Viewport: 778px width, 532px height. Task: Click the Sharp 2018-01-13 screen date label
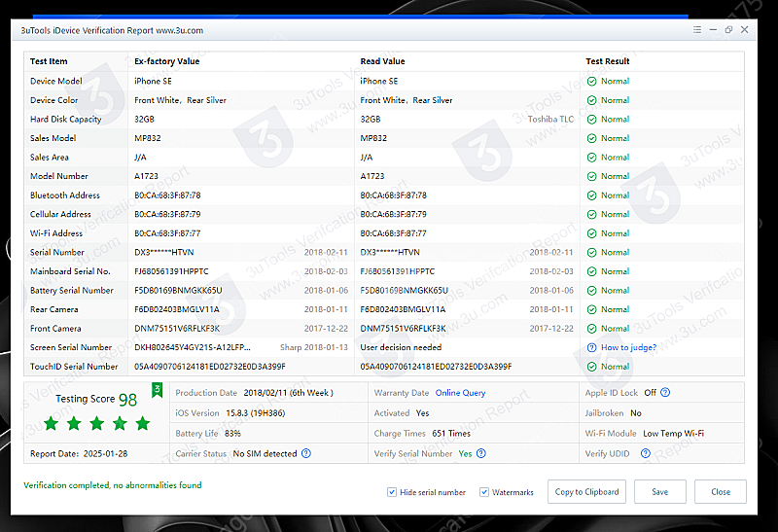coord(313,347)
